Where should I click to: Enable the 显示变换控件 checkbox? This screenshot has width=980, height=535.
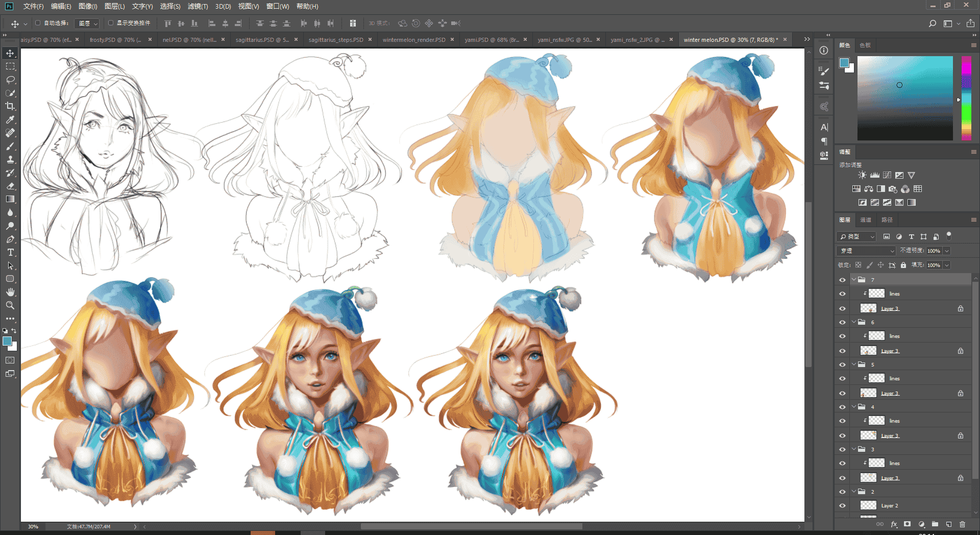coord(111,23)
